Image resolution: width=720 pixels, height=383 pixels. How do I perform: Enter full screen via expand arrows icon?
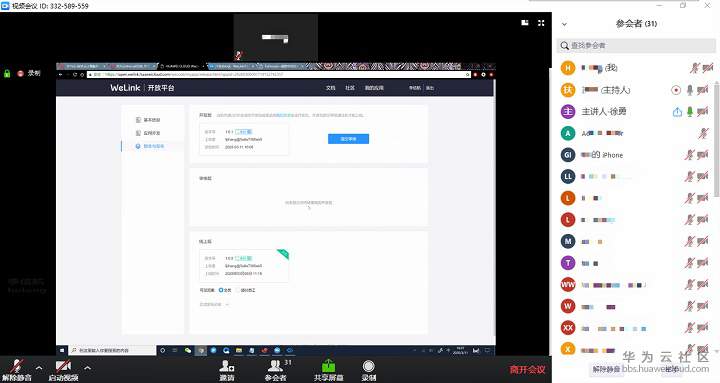tap(541, 23)
